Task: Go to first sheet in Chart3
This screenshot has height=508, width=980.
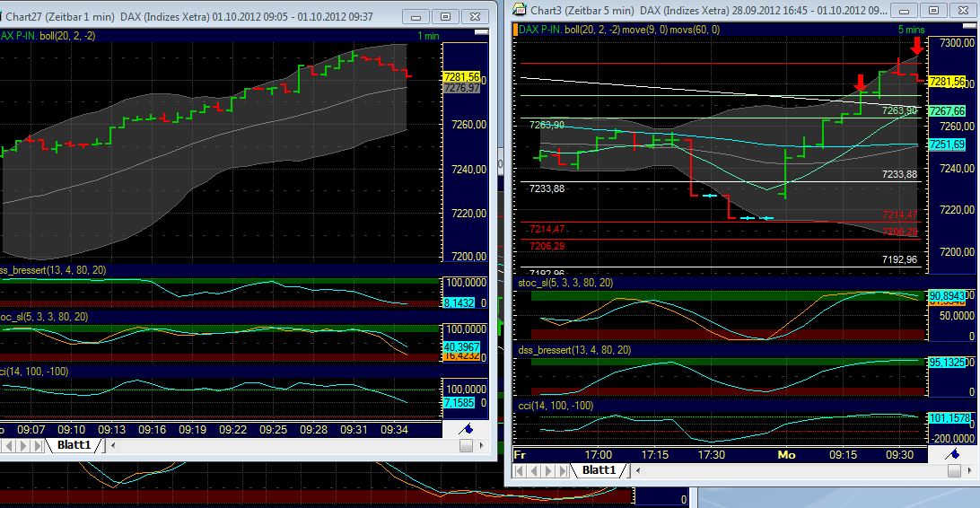Action: tap(520, 470)
